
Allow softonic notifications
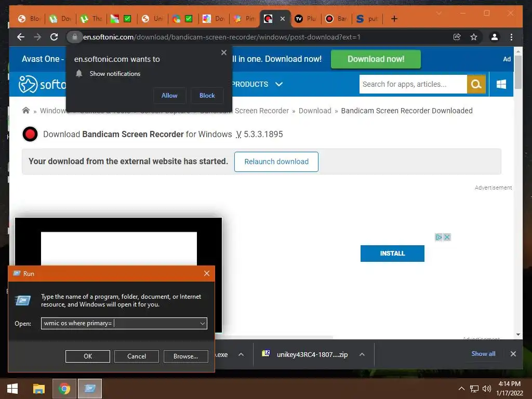click(169, 96)
